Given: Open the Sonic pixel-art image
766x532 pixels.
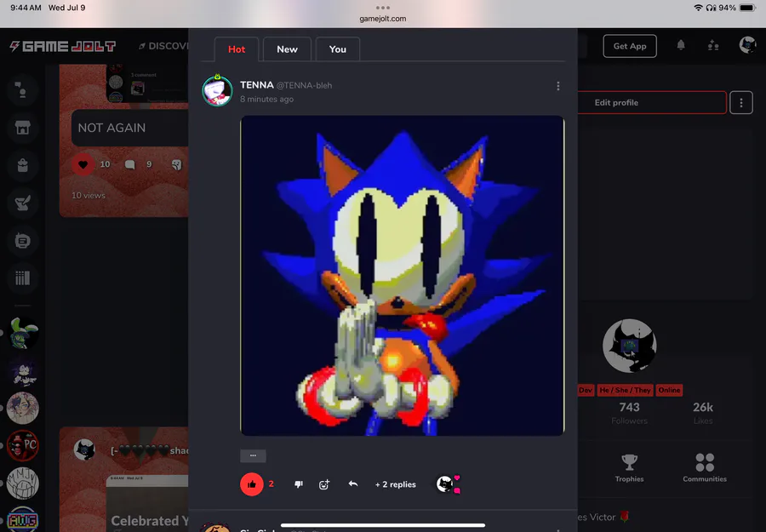Looking at the screenshot, I should 403,276.
